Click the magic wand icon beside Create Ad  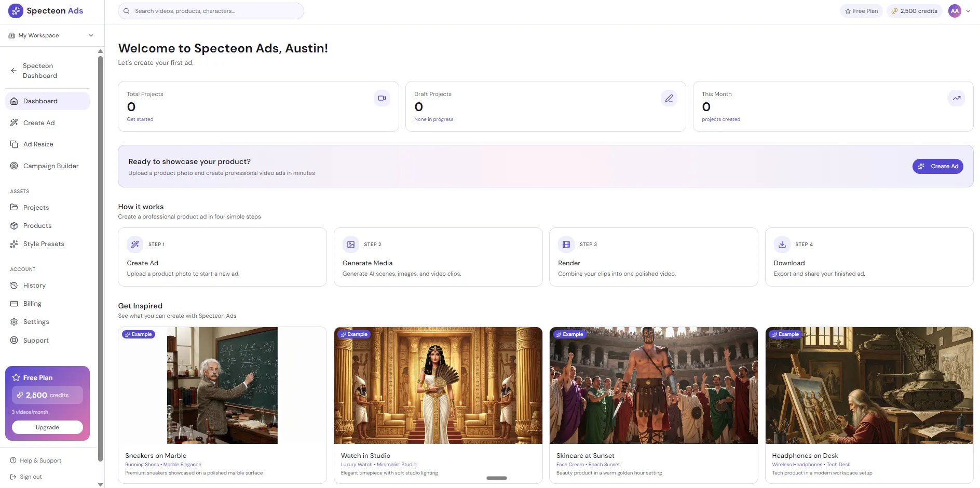pos(14,123)
